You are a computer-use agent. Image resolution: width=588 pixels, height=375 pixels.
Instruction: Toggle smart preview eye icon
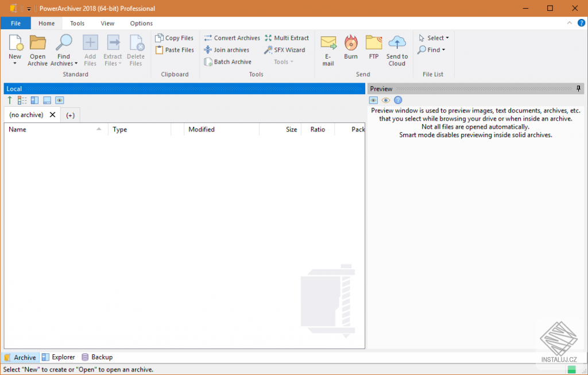(385, 100)
